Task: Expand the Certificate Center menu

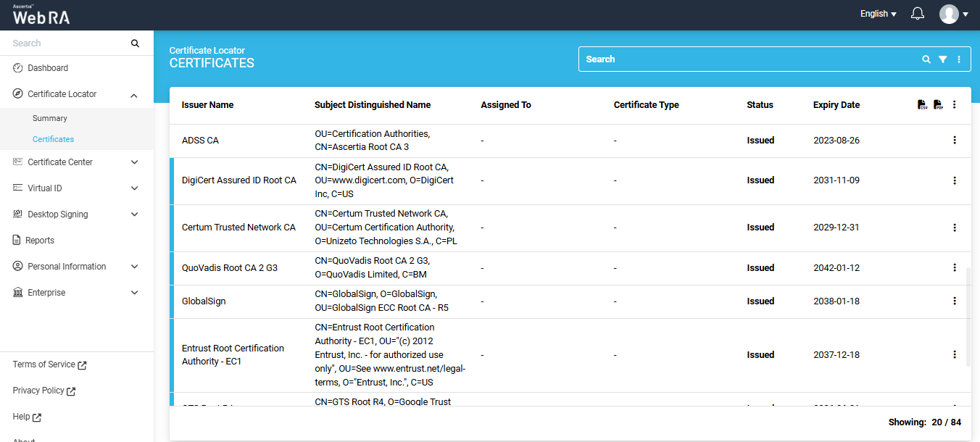Action: point(134,162)
